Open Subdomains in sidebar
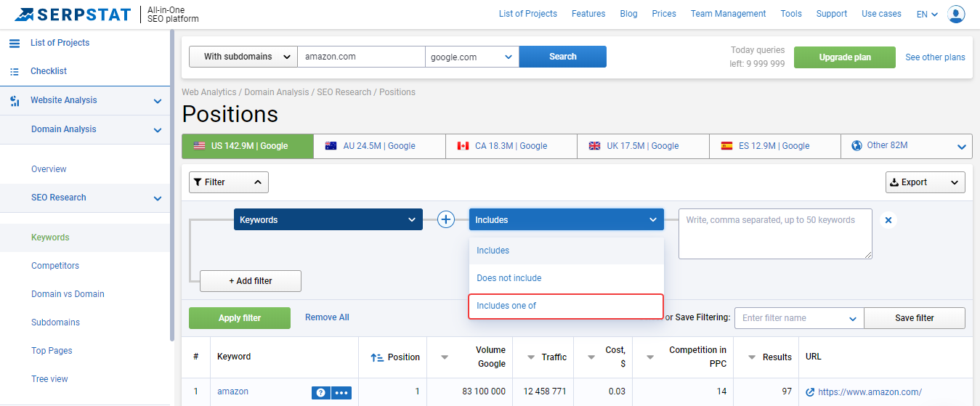Viewport: 980px width, 406px height. 55,322
